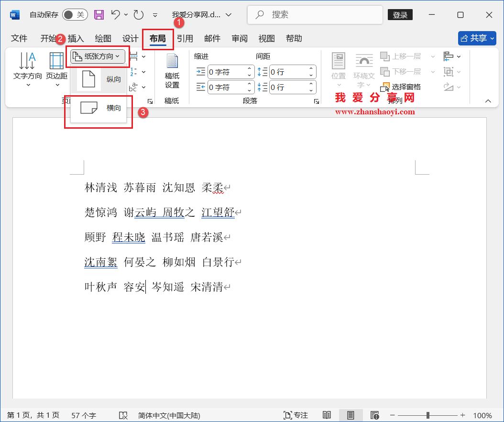Screen dimensions: 504x422
Task: Click the zoom out minus button
Action: [393, 415]
